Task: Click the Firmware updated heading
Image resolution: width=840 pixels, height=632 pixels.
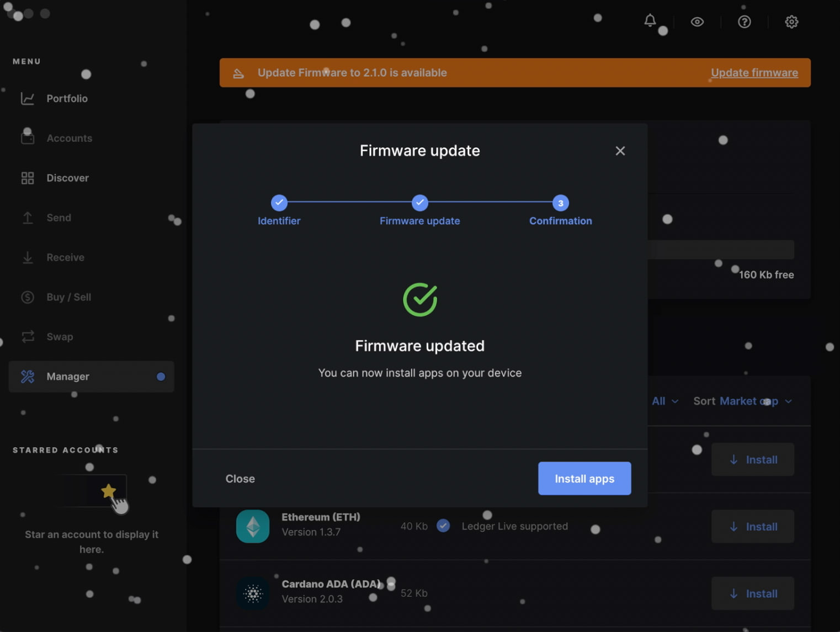Action: coord(420,346)
